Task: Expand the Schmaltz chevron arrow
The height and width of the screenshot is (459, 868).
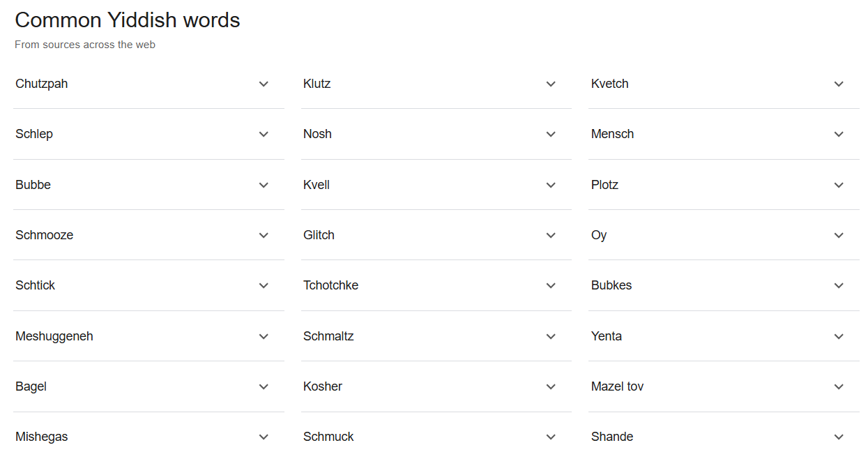Action: click(x=551, y=336)
